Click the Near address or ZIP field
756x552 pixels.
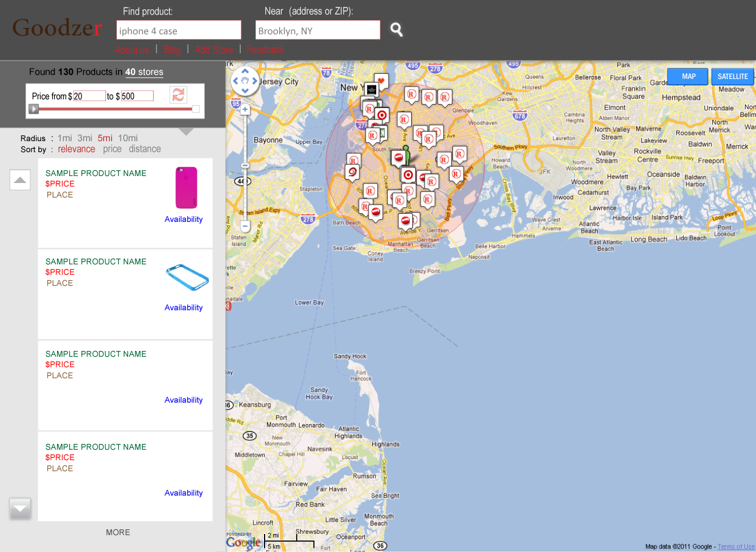pyautogui.click(x=318, y=30)
